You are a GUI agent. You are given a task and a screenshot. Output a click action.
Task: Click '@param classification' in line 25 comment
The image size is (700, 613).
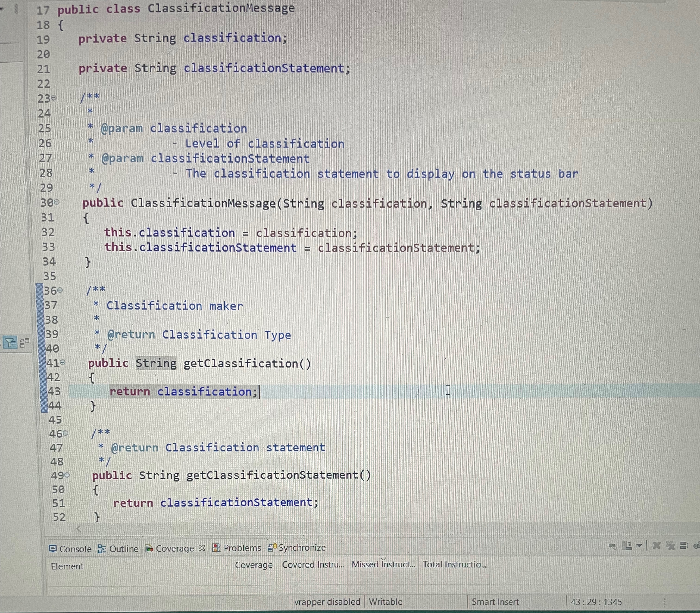tap(174, 128)
